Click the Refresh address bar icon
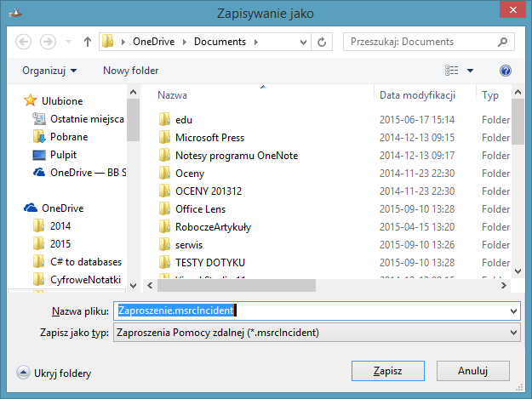 (x=322, y=42)
